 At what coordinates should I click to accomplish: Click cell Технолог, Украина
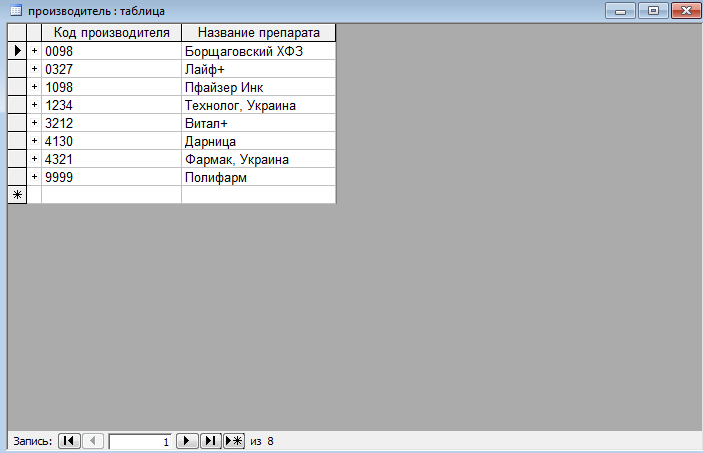tap(259, 105)
